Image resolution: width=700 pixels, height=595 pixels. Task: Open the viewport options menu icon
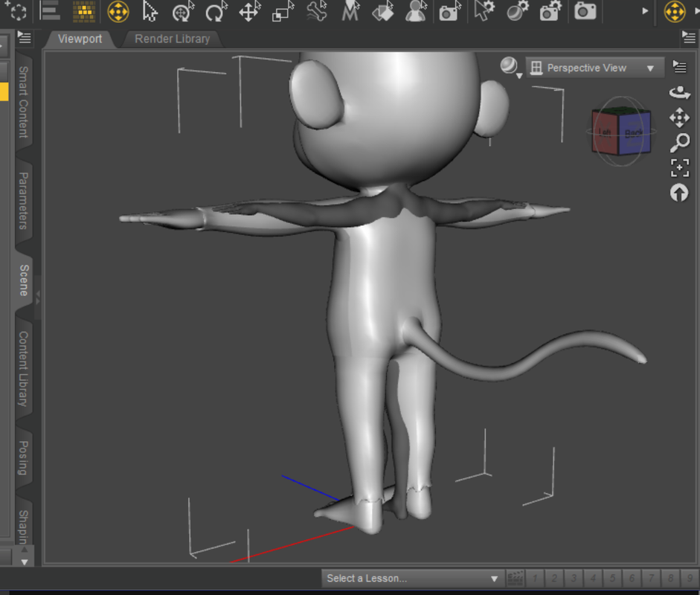679,68
